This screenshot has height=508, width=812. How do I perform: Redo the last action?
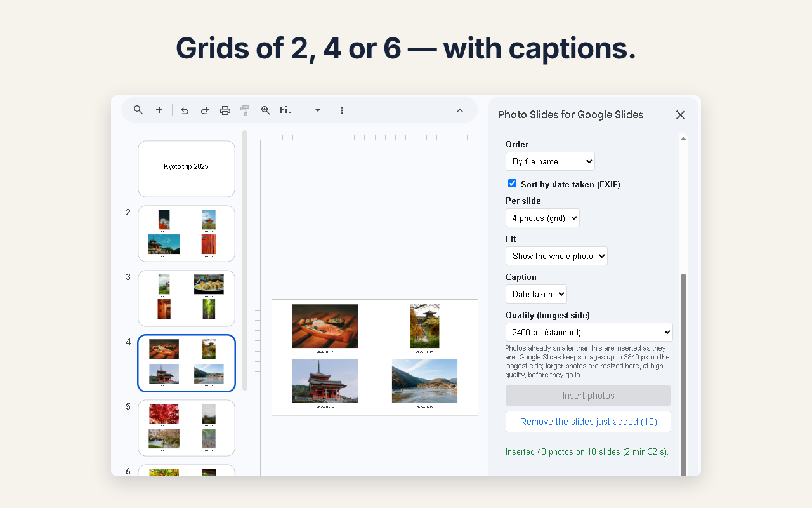[x=205, y=110]
